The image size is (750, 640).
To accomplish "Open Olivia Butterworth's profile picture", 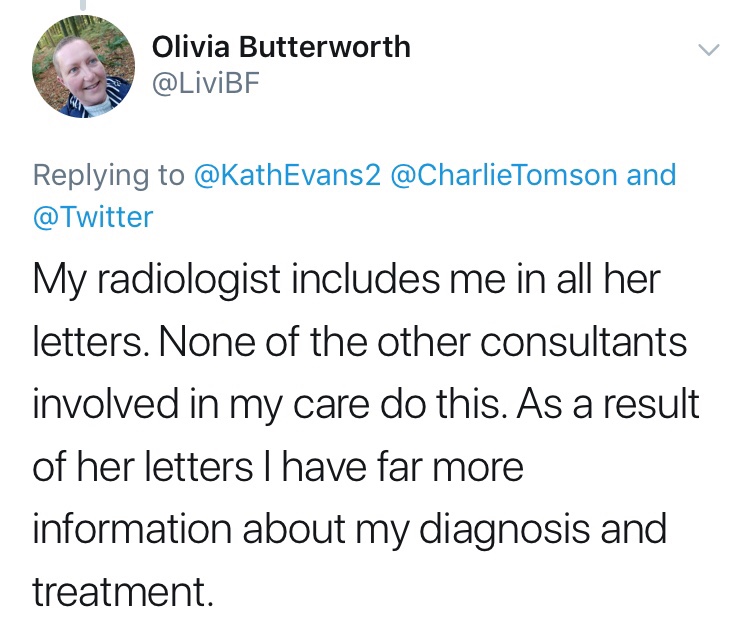I will [x=83, y=64].
